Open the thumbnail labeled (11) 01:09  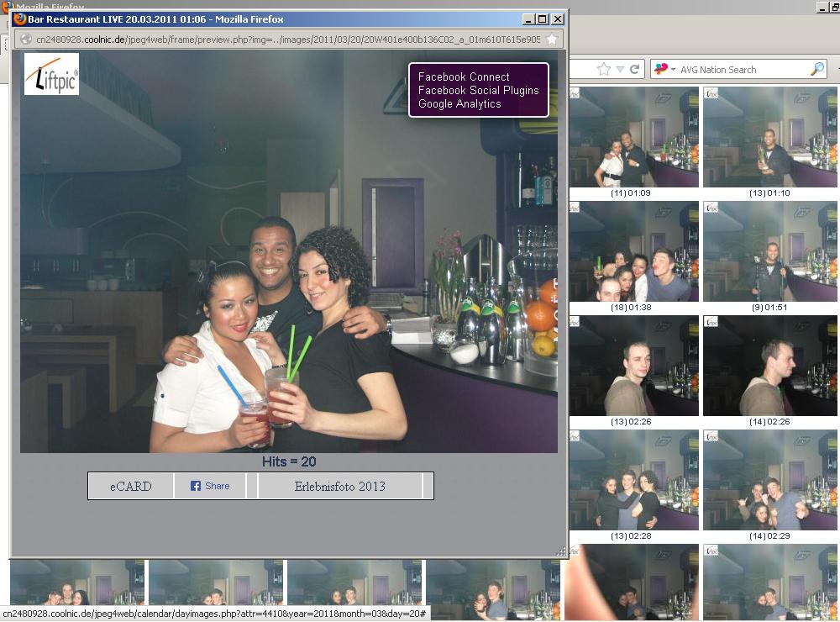[633, 139]
